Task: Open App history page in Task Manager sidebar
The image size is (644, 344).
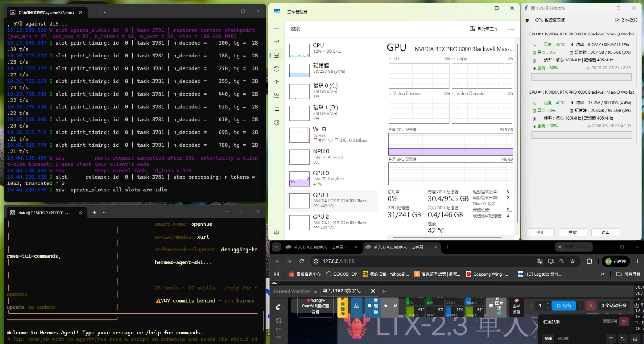Action: click(276, 69)
